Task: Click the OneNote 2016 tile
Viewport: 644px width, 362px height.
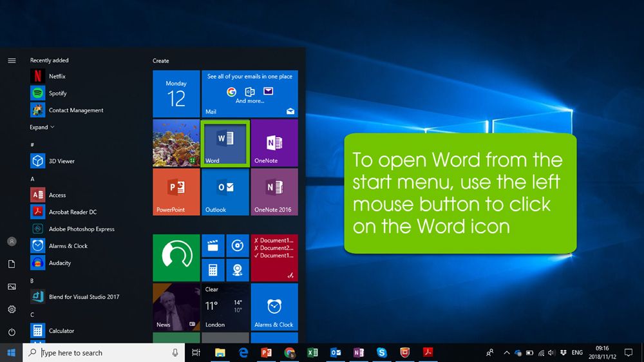Action: pyautogui.click(x=274, y=192)
